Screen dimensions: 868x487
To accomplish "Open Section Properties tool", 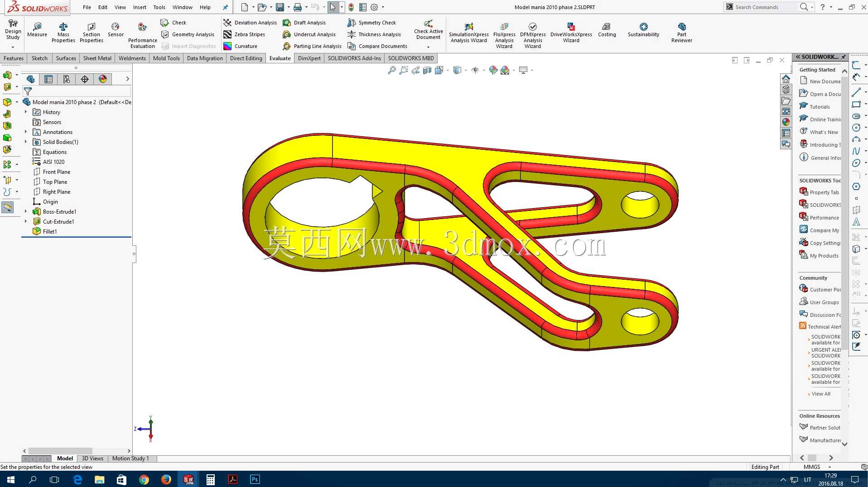I will [92, 33].
